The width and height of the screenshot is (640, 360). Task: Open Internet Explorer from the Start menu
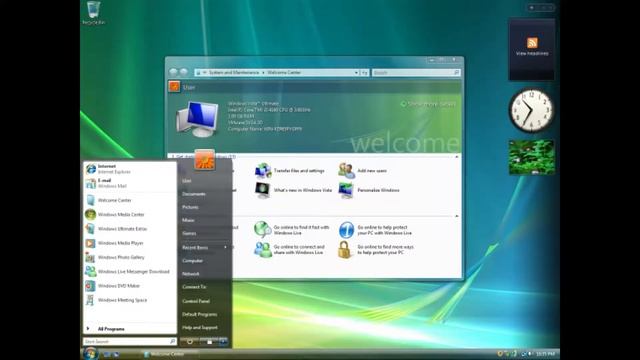tap(130, 169)
